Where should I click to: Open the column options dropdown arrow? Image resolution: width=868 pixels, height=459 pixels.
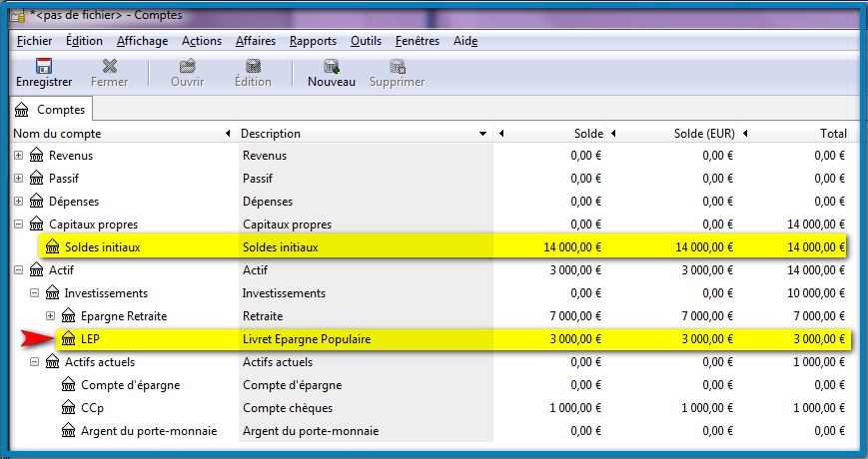point(483,134)
